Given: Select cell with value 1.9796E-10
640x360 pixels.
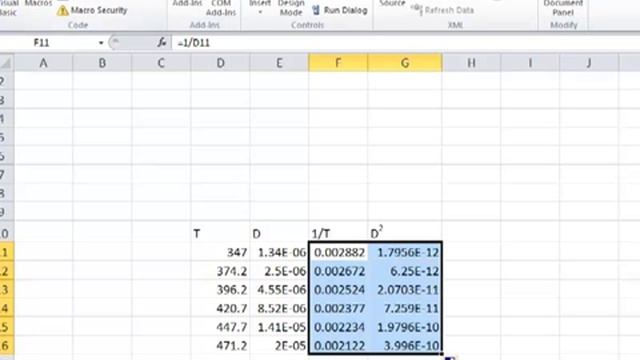Looking at the screenshot, I should [x=404, y=327].
